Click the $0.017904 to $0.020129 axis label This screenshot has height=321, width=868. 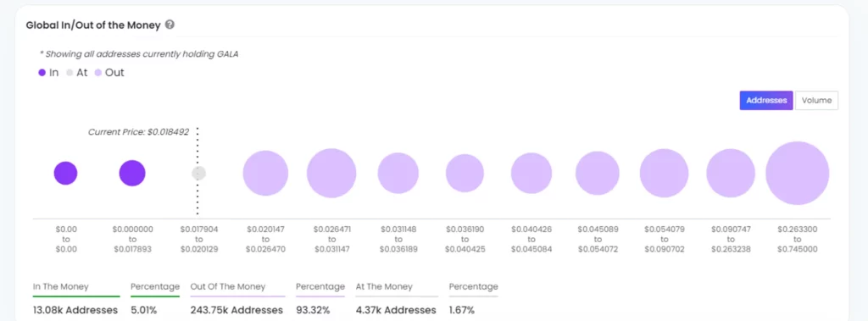[199, 239]
